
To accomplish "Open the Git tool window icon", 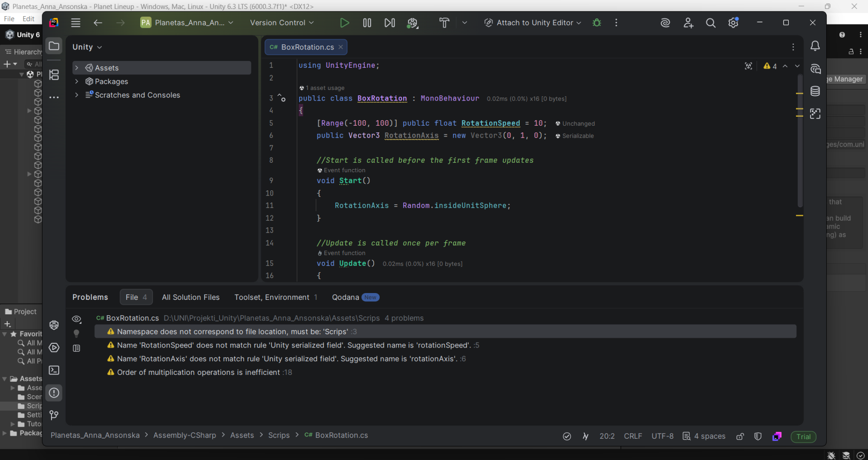I will tap(54, 415).
